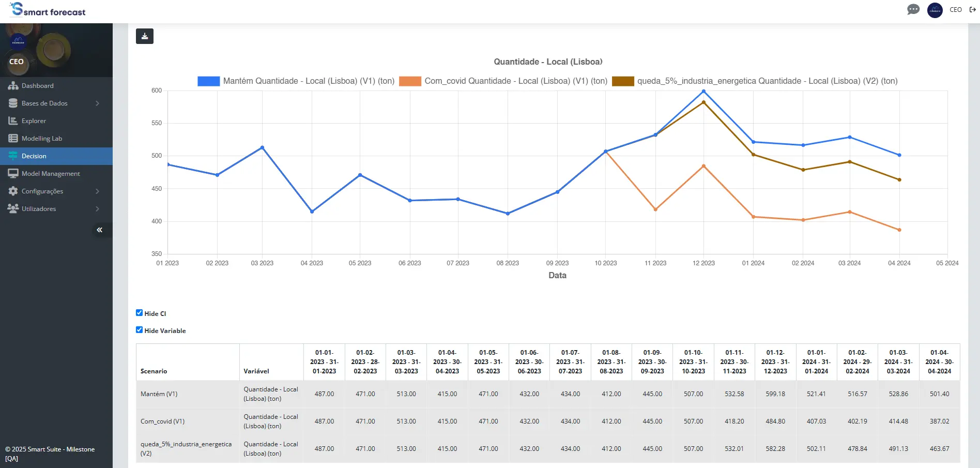The width and height of the screenshot is (980, 468).
Task: Click the download chart icon button
Action: coord(145,36)
